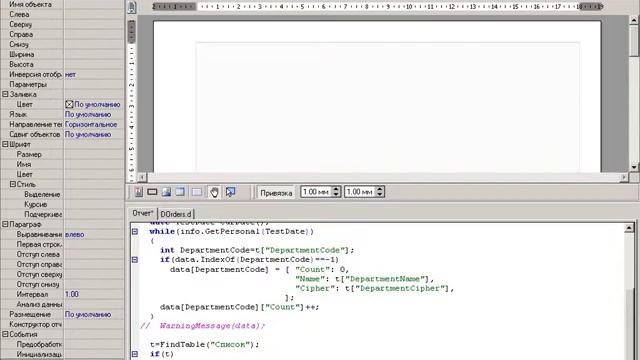Select the Курсив style property
640x360 pixels.
pyautogui.click(x=62, y=204)
